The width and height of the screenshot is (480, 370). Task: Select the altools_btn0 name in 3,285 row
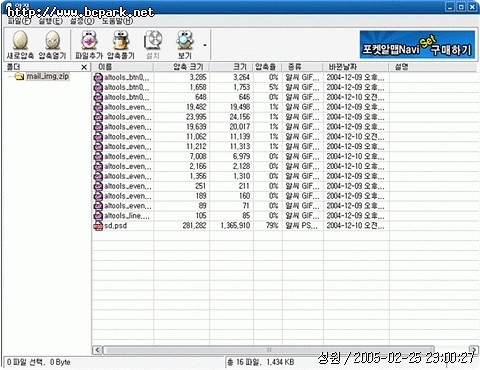[x=127, y=77]
